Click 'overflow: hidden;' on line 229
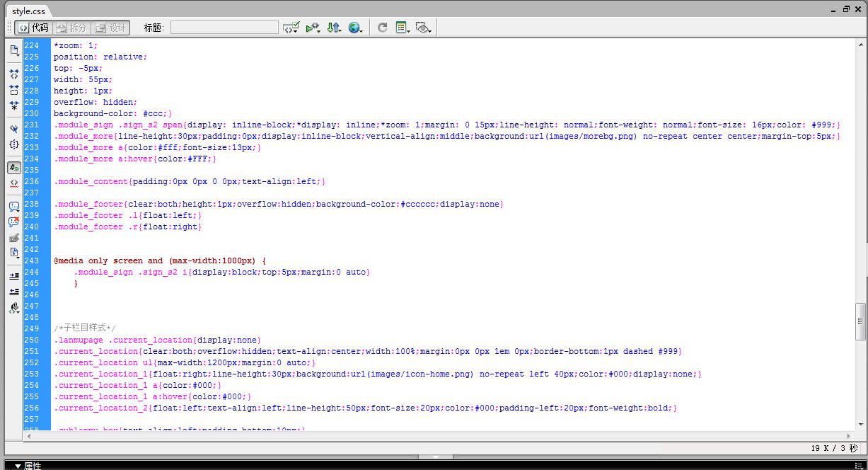 [96, 102]
